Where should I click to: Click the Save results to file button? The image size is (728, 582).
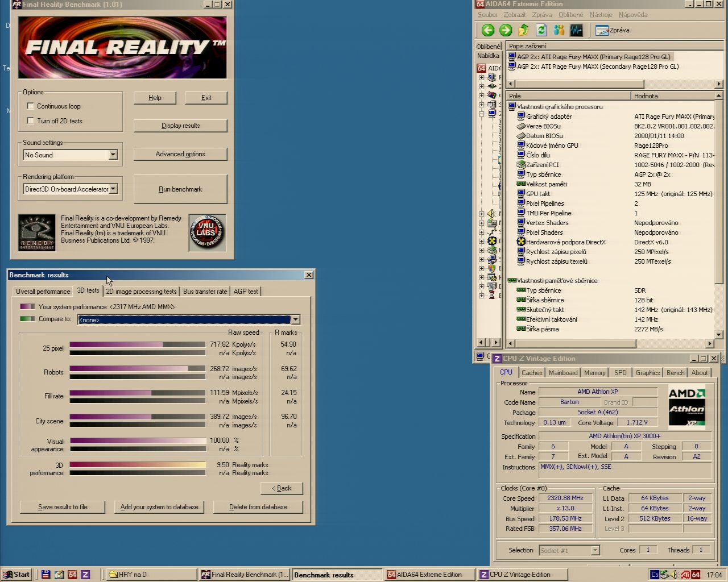(x=63, y=507)
